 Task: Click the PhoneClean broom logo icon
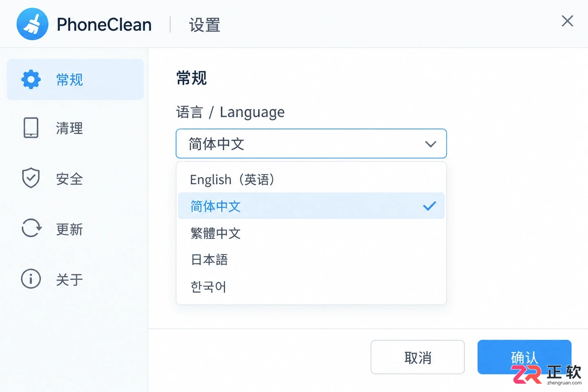tap(32, 24)
